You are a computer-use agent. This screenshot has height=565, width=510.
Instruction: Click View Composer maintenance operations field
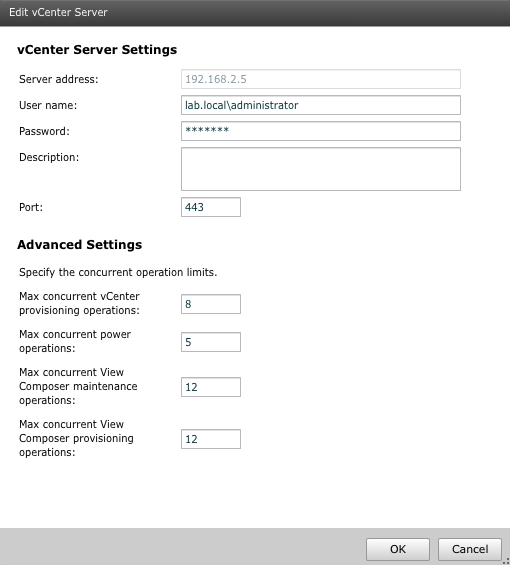coord(211,387)
